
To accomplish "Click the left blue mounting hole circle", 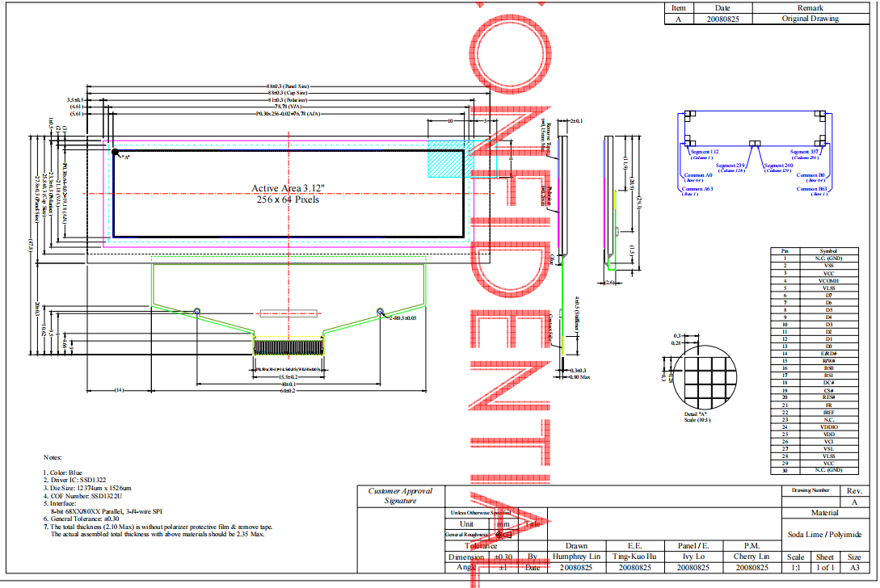I will [x=197, y=311].
